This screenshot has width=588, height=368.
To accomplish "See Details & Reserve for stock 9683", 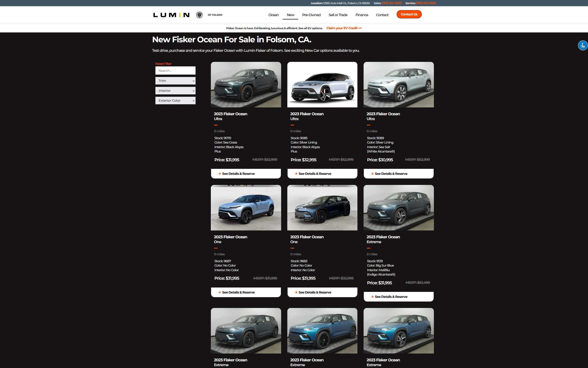I will point(322,292).
